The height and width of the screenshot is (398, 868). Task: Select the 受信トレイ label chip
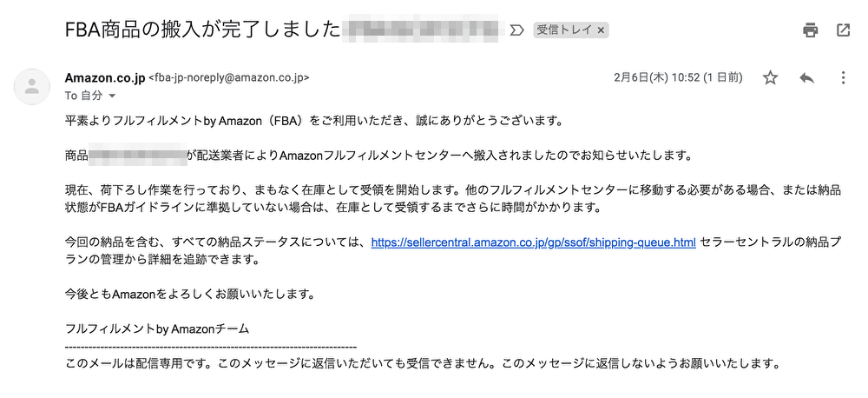566,30
